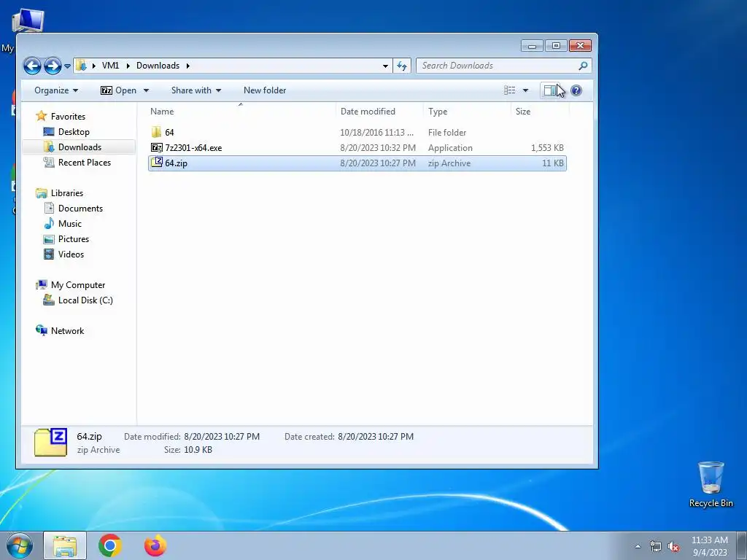Select Downloads in the address breadcrumb
This screenshot has height=560, width=747.
(x=158, y=66)
